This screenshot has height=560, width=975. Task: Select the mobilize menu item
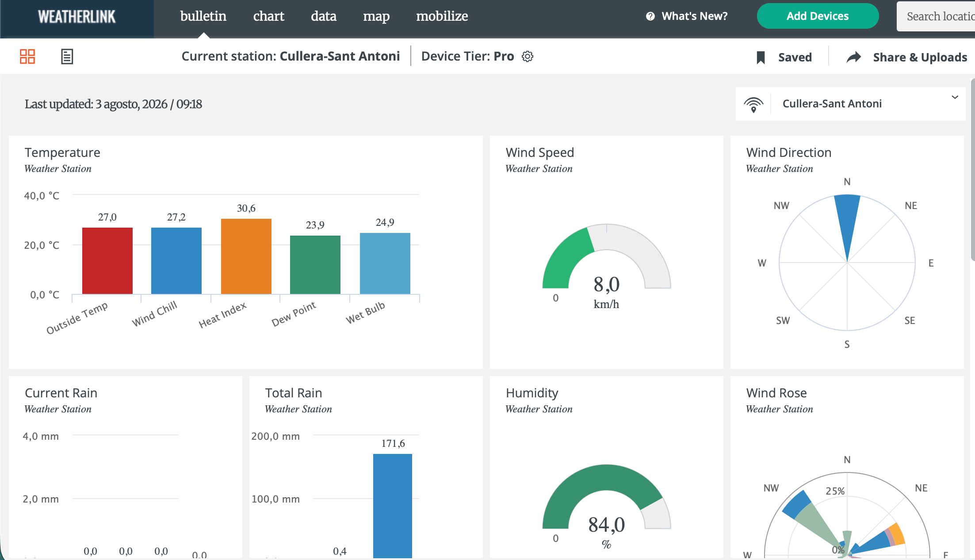pyautogui.click(x=442, y=16)
